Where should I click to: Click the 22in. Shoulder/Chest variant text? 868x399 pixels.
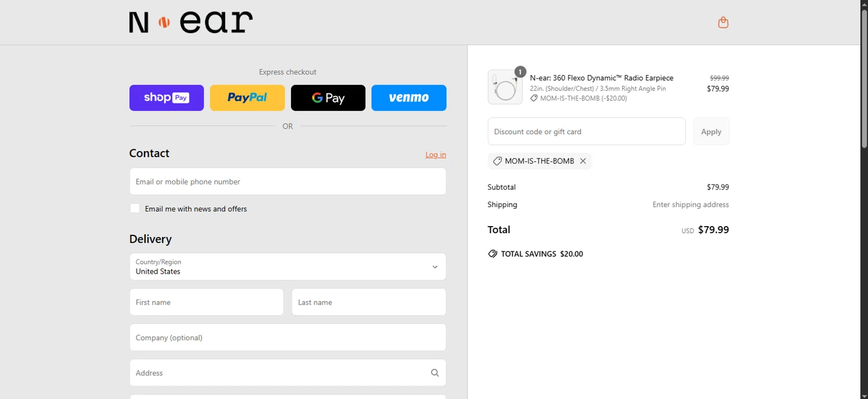pos(598,88)
